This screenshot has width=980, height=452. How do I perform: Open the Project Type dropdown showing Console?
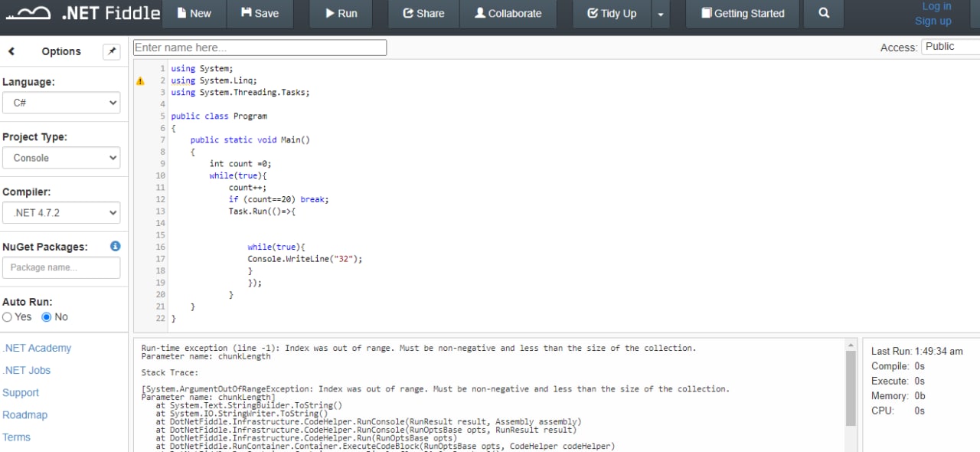pyautogui.click(x=61, y=158)
